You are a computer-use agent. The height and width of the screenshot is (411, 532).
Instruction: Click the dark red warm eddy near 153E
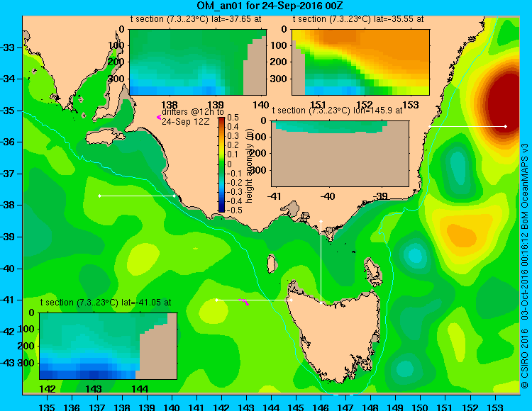pos(504,105)
